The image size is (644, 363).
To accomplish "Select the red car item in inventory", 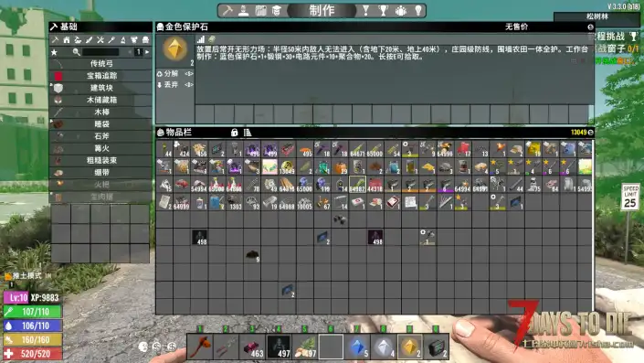I will [182, 184].
